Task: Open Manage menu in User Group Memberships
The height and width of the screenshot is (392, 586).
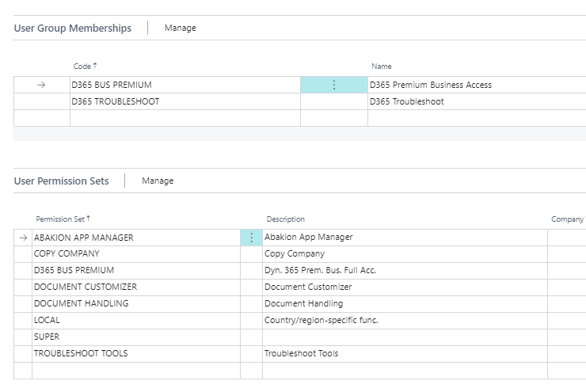Action: point(180,28)
